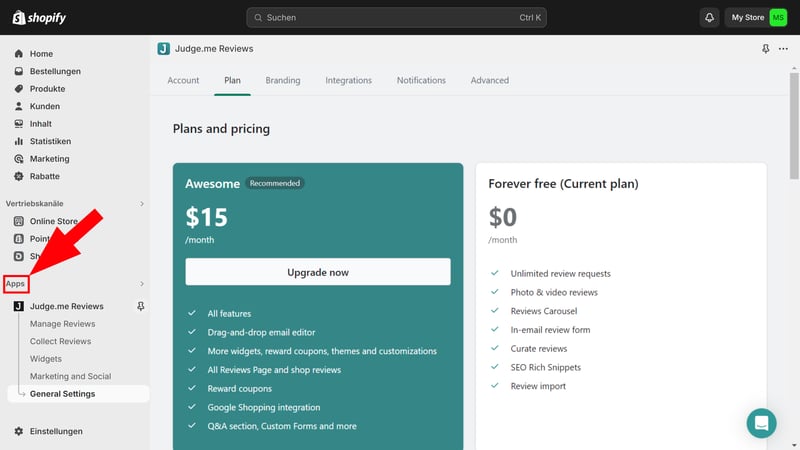Click the Judge.me app logo in header

coord(164,48)
